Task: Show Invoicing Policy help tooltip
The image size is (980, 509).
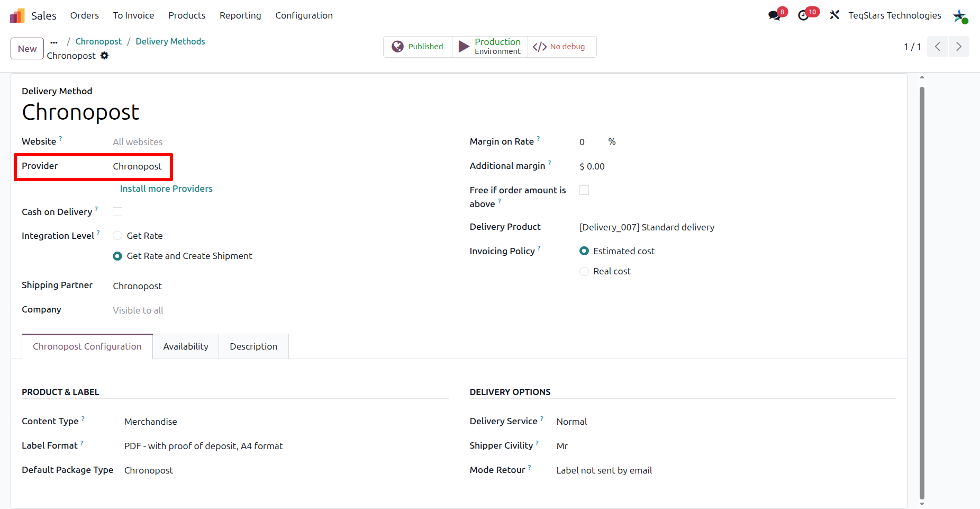Action: 539,248
